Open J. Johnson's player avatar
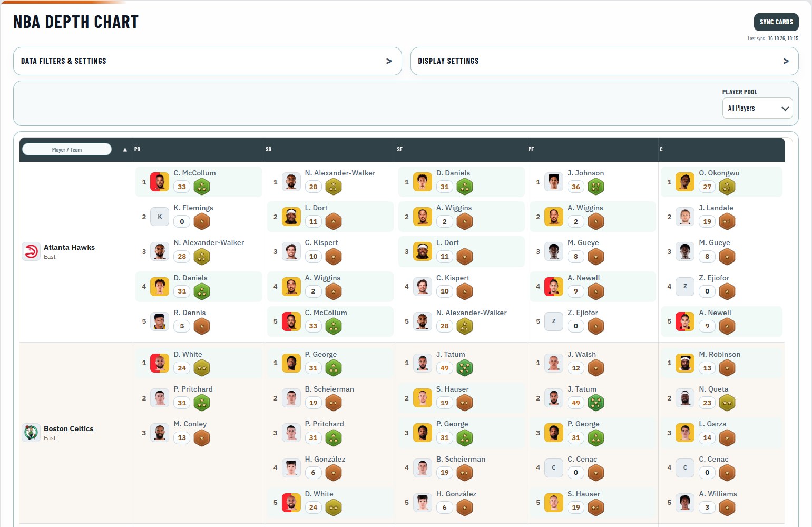The image size is (812, 527). point(554,182)
